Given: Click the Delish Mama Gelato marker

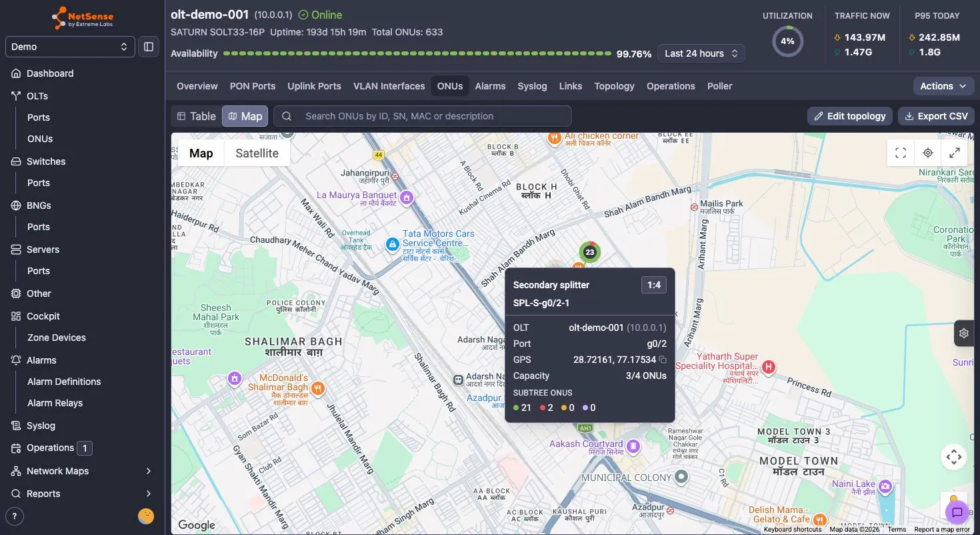Looking at the screenshot, I should click(x=820, y=519).
